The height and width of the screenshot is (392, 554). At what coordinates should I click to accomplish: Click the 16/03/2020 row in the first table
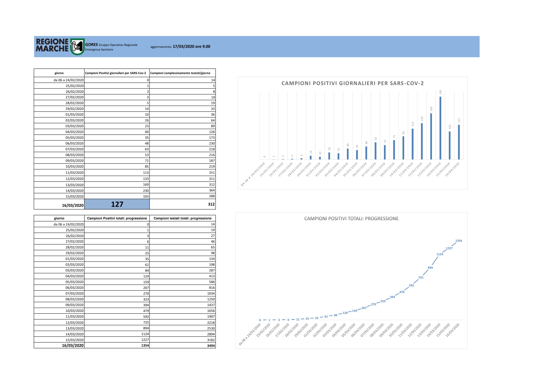click(x=125, y=204)
